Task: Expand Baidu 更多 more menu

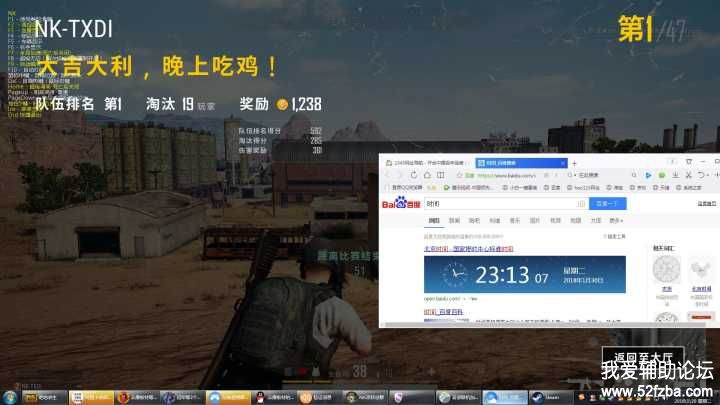Action: point(616,221)
